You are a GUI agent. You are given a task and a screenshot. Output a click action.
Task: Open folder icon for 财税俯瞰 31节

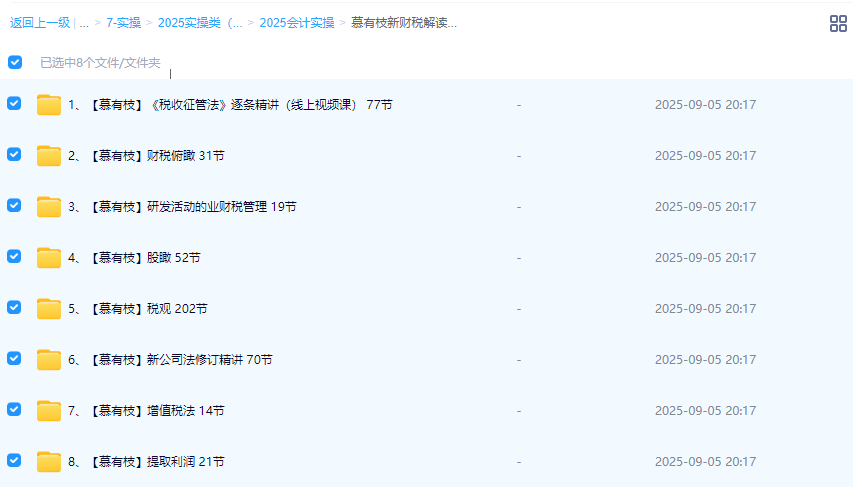tap(49, 156)
